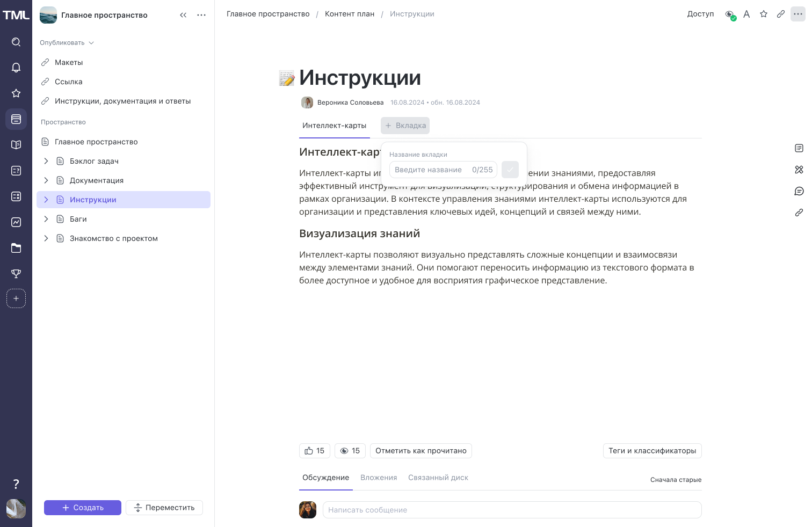Collapse the sidebar with double chevron
The width and height of the screenshot is (812, 527).
183,15
